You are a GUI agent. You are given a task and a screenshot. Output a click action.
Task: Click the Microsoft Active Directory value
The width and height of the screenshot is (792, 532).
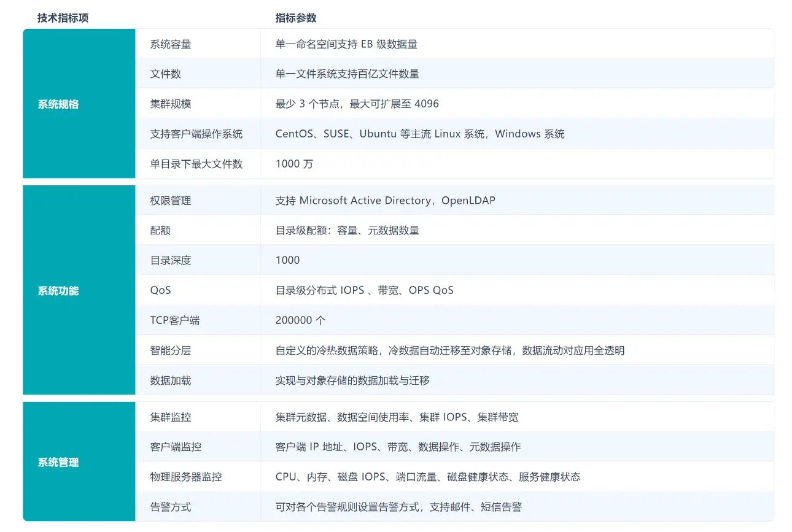tap(386, 201)
